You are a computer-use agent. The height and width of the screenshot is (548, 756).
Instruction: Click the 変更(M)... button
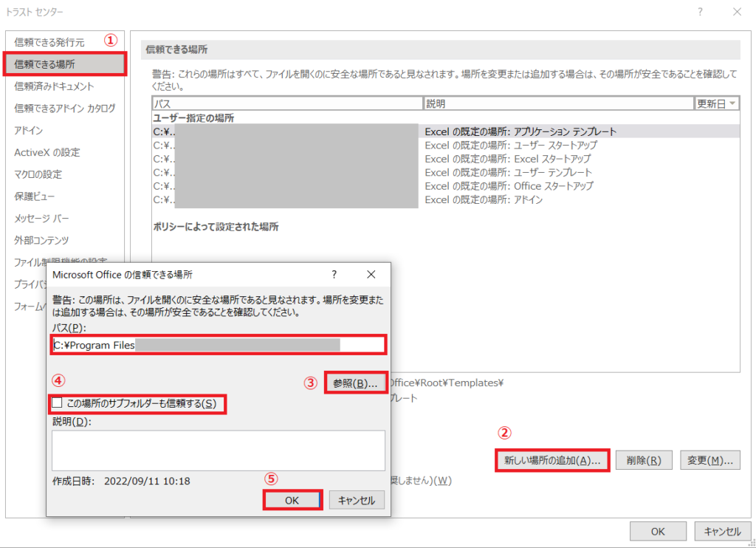click(709, 460)
